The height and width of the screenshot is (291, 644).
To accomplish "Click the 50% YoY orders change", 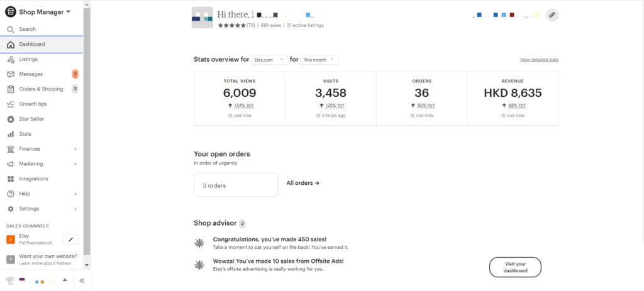I will [426, 106].
